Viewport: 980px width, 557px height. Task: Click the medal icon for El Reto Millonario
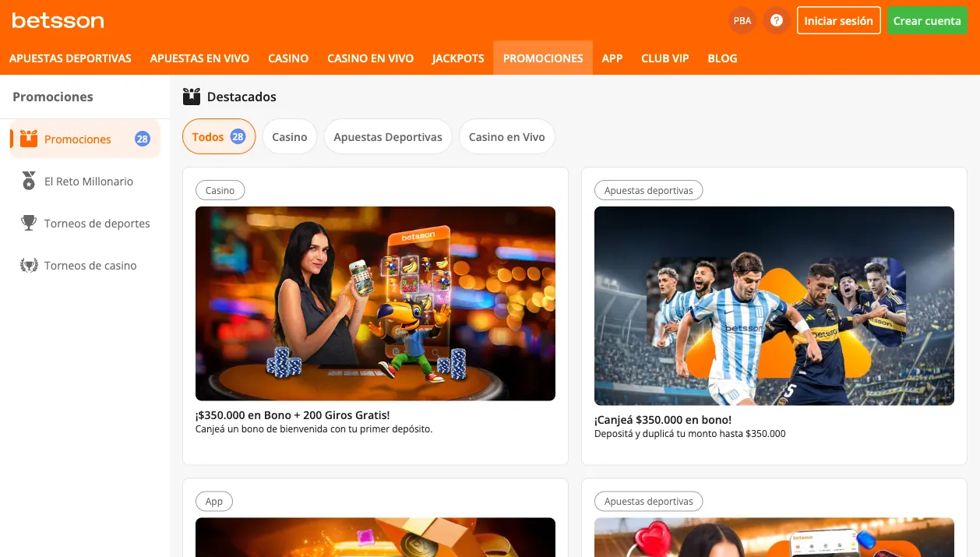tap(29, 182)
